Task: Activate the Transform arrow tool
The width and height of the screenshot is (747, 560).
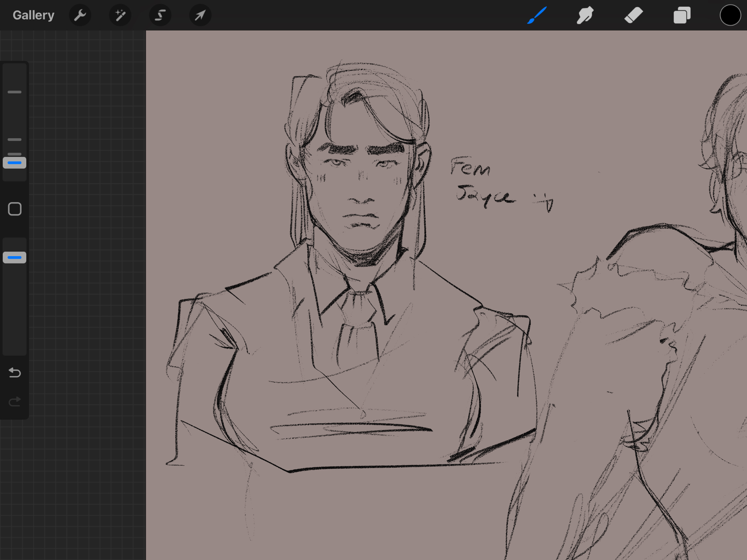Action: pos(200,15)
